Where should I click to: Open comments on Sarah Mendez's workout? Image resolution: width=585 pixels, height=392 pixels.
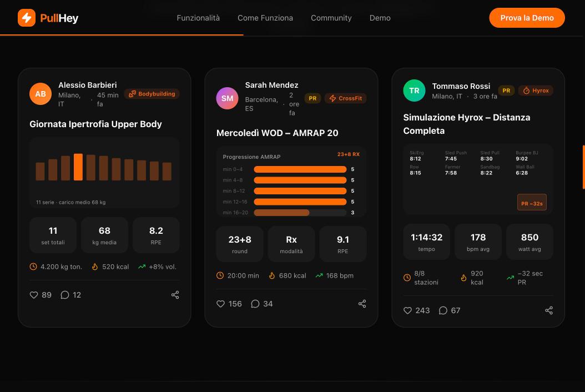pyautogui.click(x=255, y=304)
